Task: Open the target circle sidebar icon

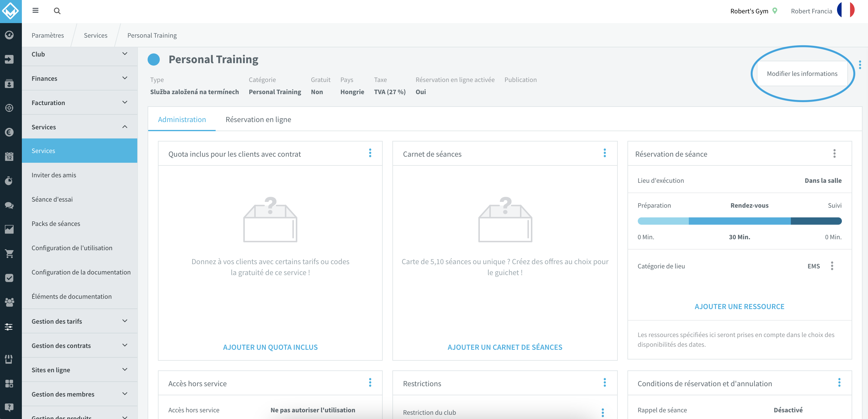Action: click(9, 108)
